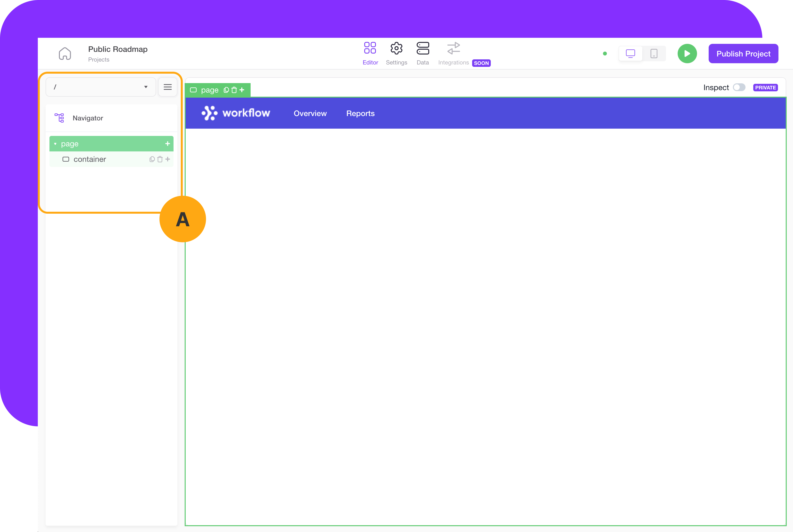
Task: Open the hamburger menu beside route selector
Action: [168, 87]
